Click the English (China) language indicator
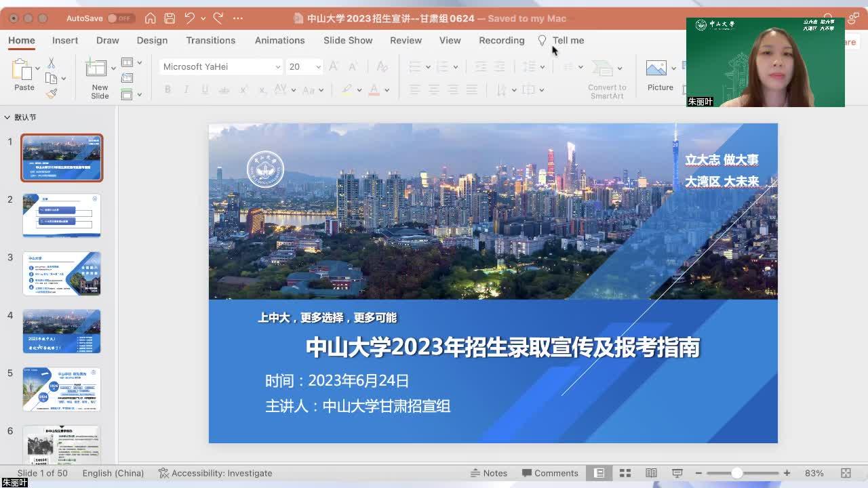This screenshot has width=868, height=488. pos(113,473)
